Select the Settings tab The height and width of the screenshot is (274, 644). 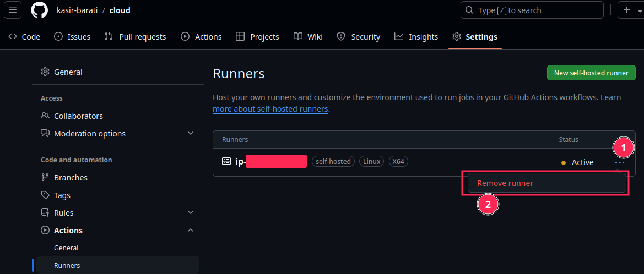(x=475, y=36)
